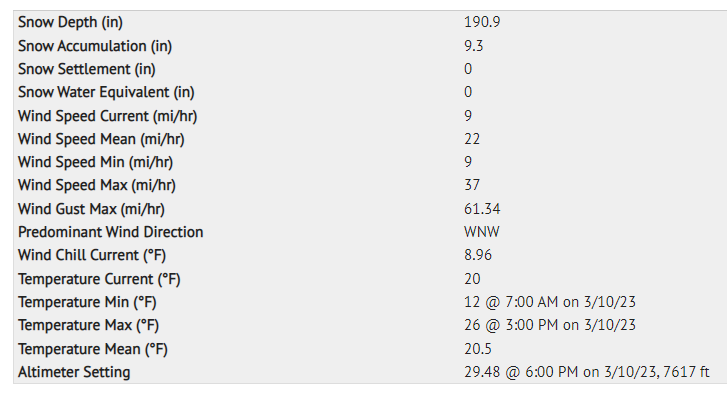Select the WNW wind direction value
This screenshot has height=397, width=727.
pyautogui.click(x=482, y=232)
